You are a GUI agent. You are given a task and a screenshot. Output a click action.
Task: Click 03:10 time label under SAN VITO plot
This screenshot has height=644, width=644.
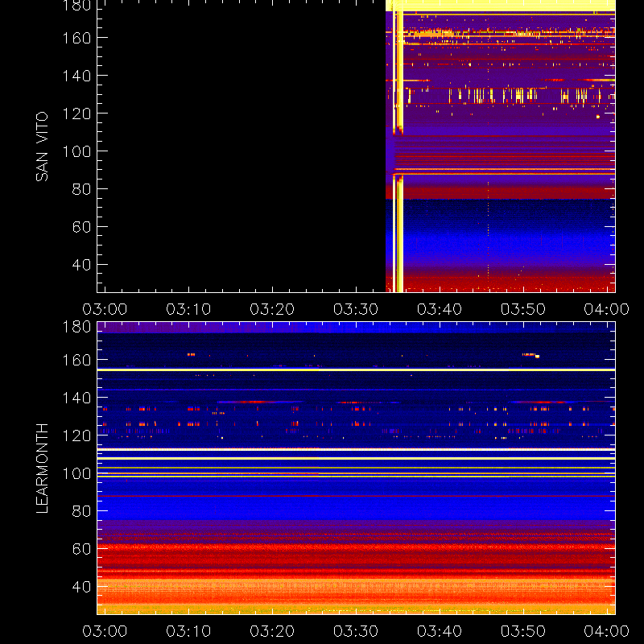(x=188, y=309)
